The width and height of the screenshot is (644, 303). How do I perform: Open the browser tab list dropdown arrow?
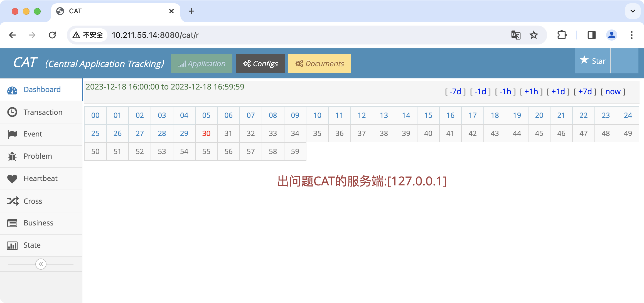point(633,11)
